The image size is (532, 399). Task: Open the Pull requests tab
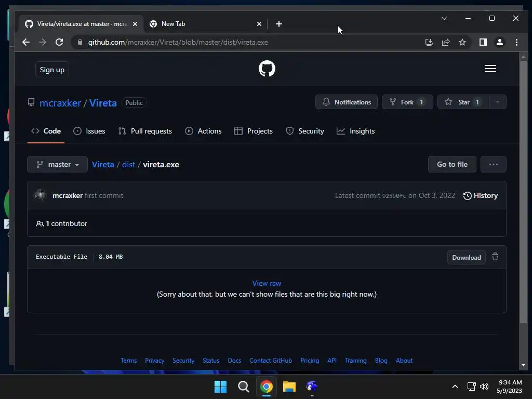coord(145,131)
